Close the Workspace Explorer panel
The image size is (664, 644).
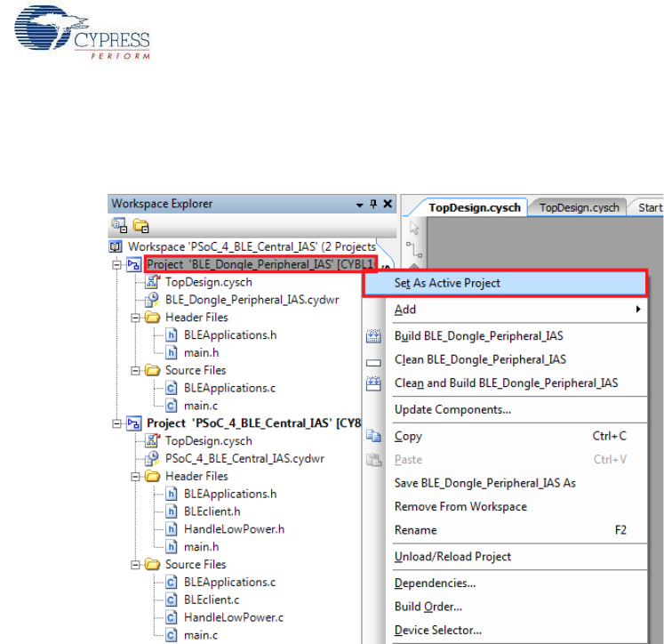point(388,205)
